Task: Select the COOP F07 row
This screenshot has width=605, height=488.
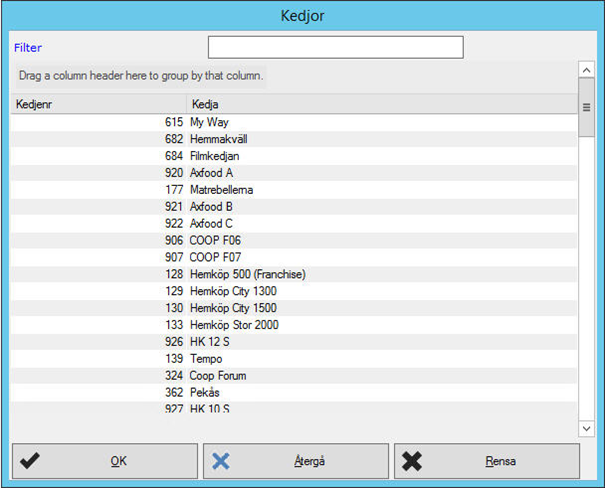Action: point(294,257)
